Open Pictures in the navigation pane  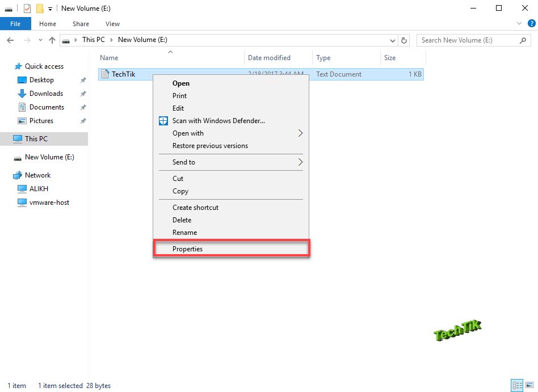(41, 121)
